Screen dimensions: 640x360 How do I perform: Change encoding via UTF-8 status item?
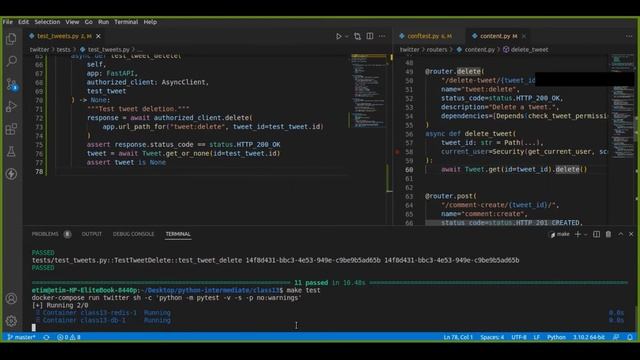(519, 338)
